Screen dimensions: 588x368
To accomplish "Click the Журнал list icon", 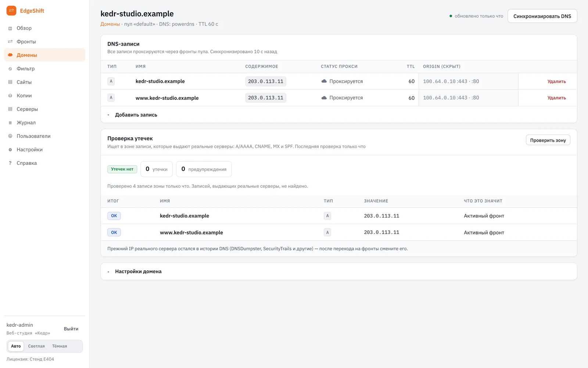I will (10, 123).
